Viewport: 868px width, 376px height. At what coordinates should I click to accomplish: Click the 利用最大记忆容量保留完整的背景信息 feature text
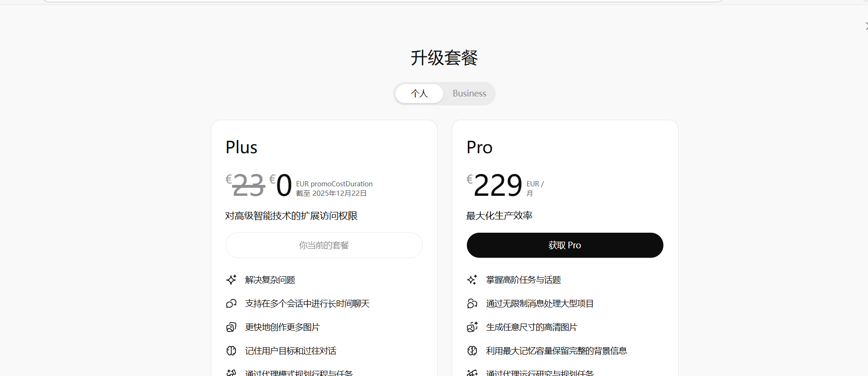click(557, 351)
